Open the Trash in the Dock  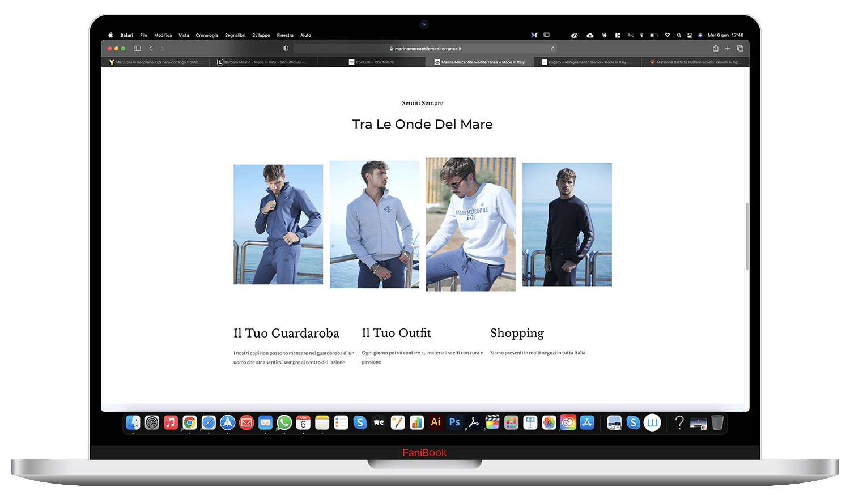pos(717,422)
